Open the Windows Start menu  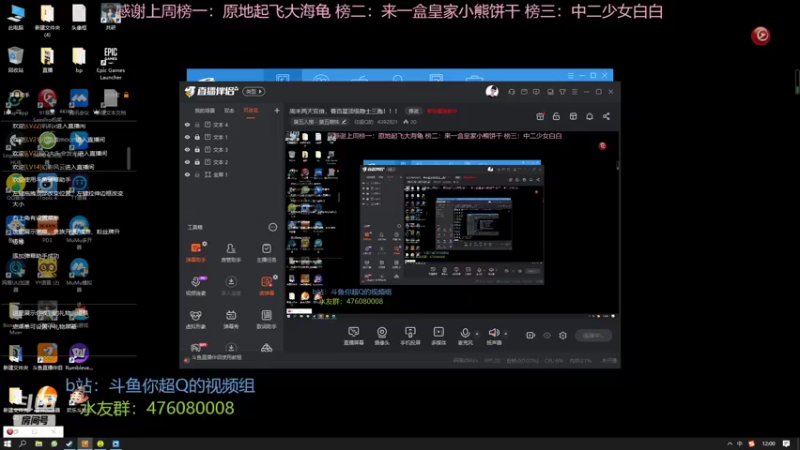7,444
